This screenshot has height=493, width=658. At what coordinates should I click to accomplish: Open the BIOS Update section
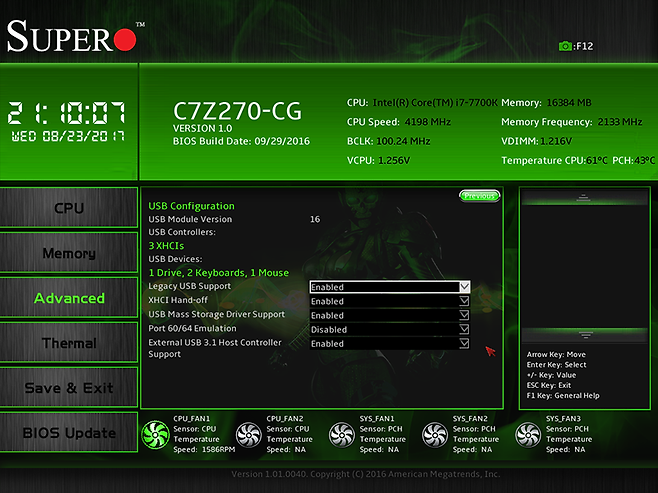[x=69, y=432]
